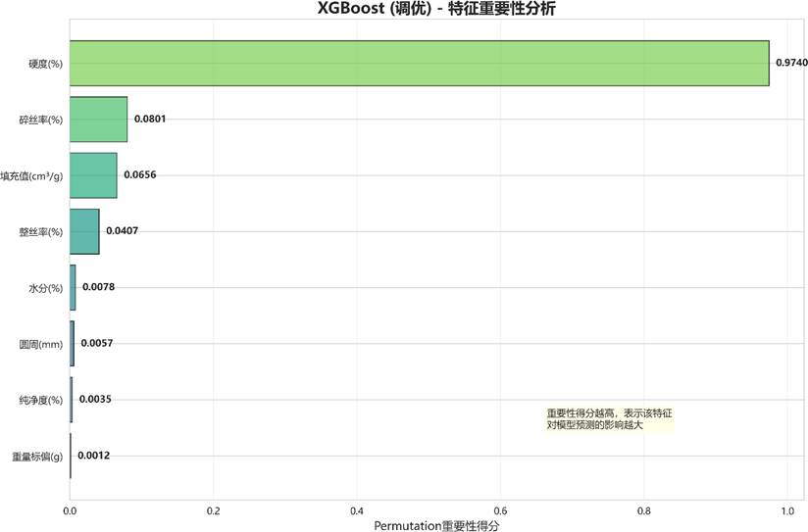Click the value label 0.0078
This screenshot has height=532, width=808.
(98, 287)
